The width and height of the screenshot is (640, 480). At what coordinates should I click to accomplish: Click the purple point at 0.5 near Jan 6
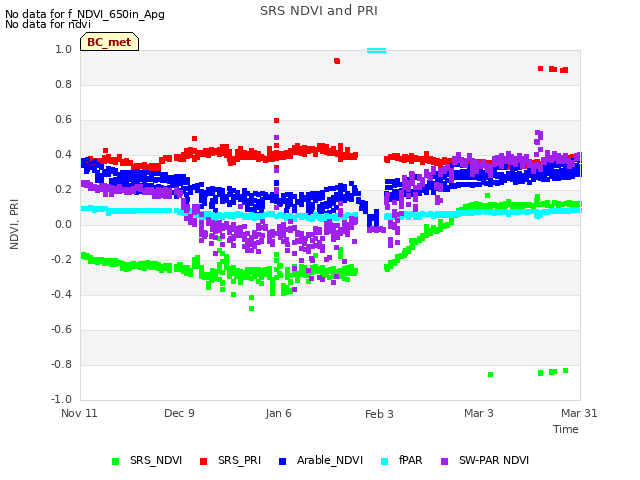(276, 138)
